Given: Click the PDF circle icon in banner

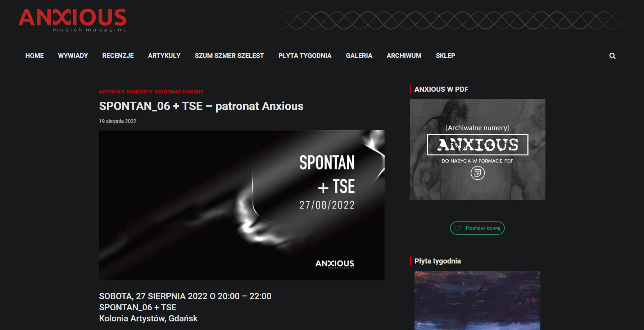Looking at the screenshot, I should click(477, 173).
